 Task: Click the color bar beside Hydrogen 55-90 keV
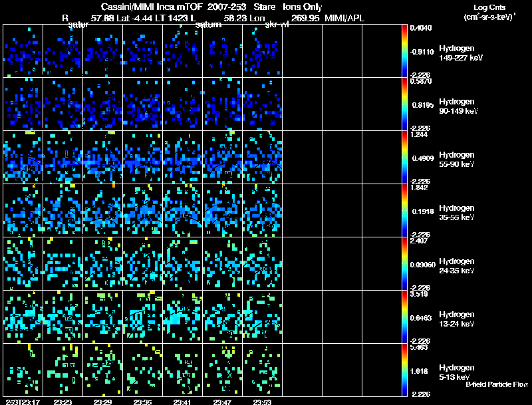404,158
